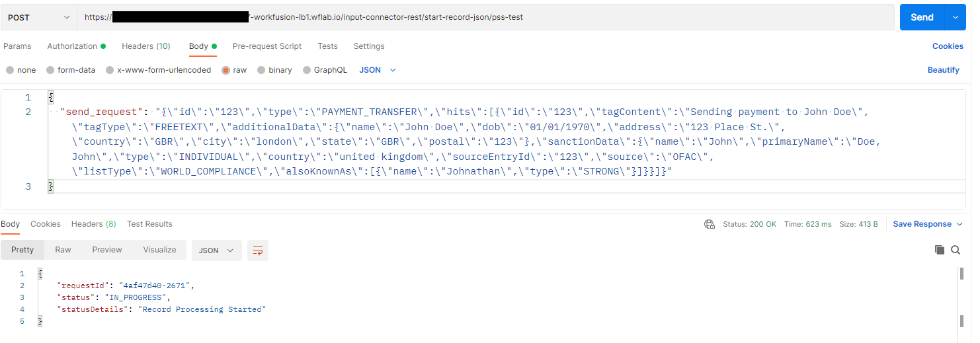This screenshot has height=343, width=980.
Task: Open the Send button arrow dropdown
Action: 955,17
